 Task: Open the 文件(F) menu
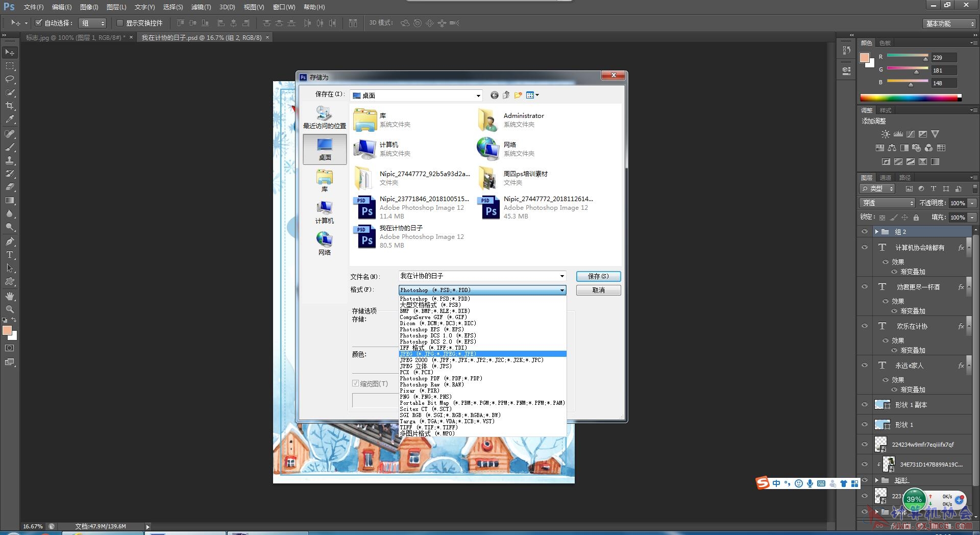click(34, 7)
